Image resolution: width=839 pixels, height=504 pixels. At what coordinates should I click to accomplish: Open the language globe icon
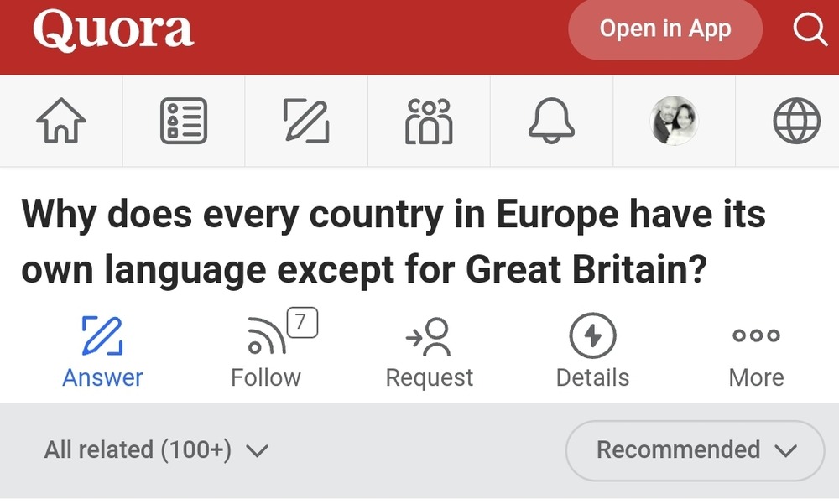797,121
